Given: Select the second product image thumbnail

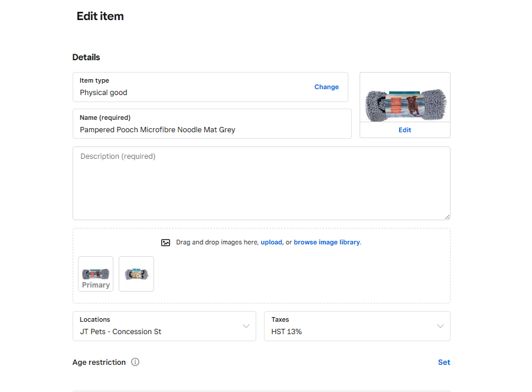Looking at the screenshot, I should coord(136,274).
